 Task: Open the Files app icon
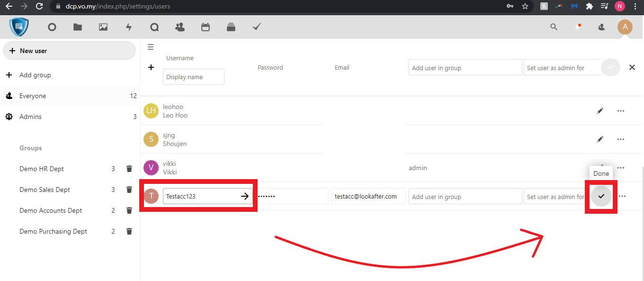[x=78, y=27]
